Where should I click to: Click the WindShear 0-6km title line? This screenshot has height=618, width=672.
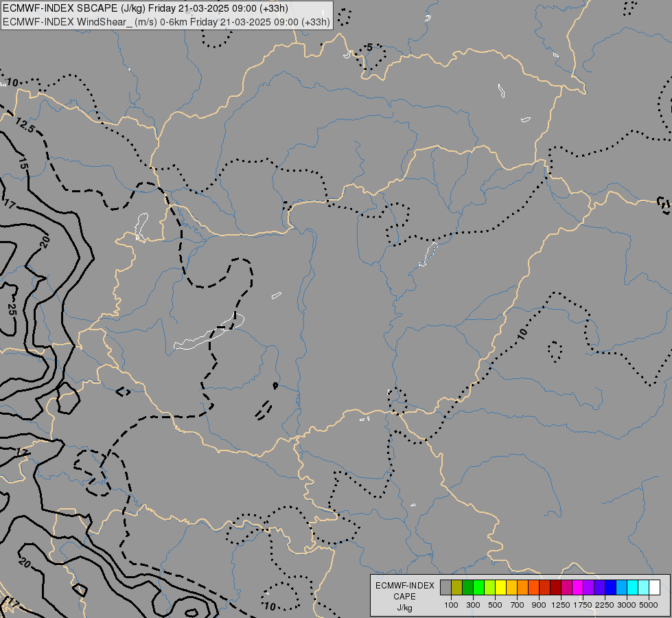(166, 22)
